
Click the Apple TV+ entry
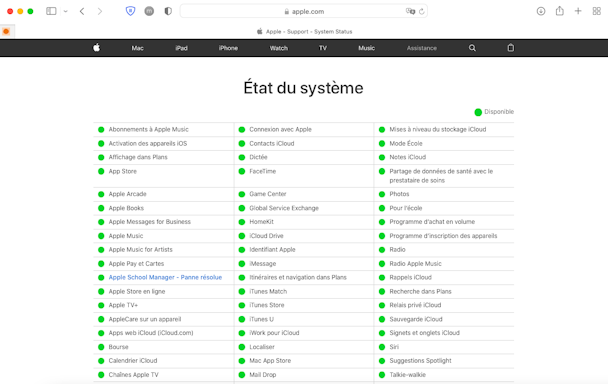pos(123,305)
